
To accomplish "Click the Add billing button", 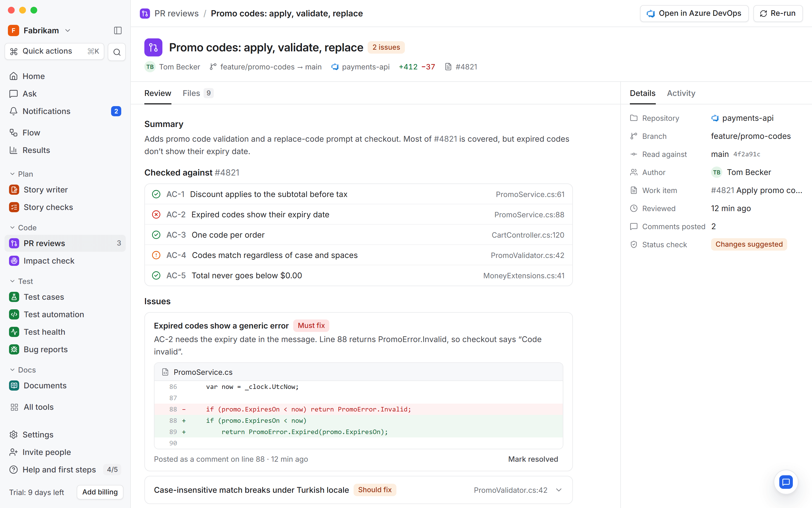I will 100,492.
